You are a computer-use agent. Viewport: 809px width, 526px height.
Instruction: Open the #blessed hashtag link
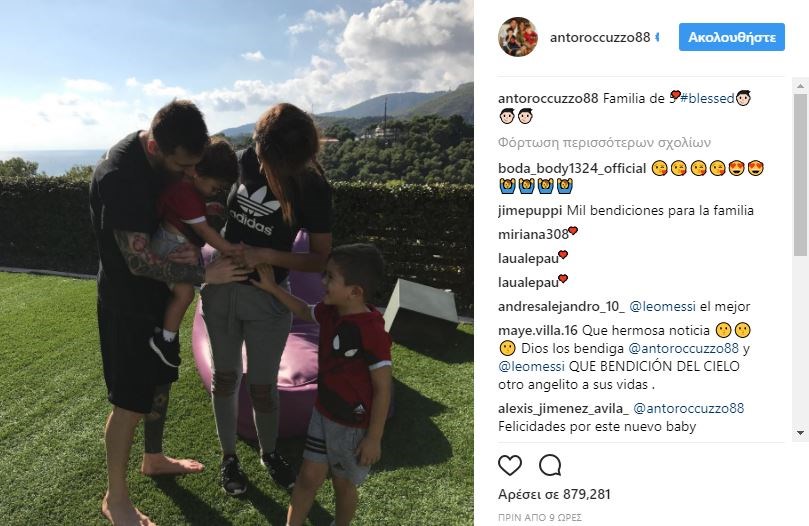[707, 98]
